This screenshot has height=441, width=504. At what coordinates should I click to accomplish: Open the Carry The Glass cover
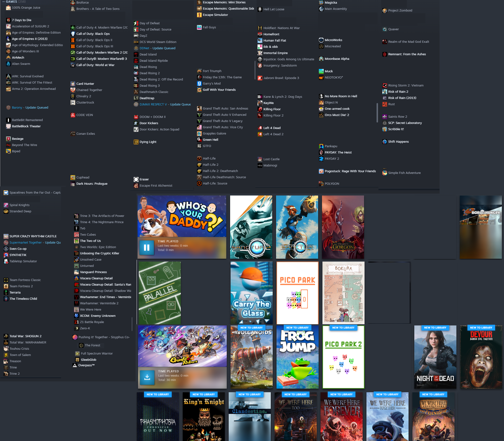(x=252, y=293)
